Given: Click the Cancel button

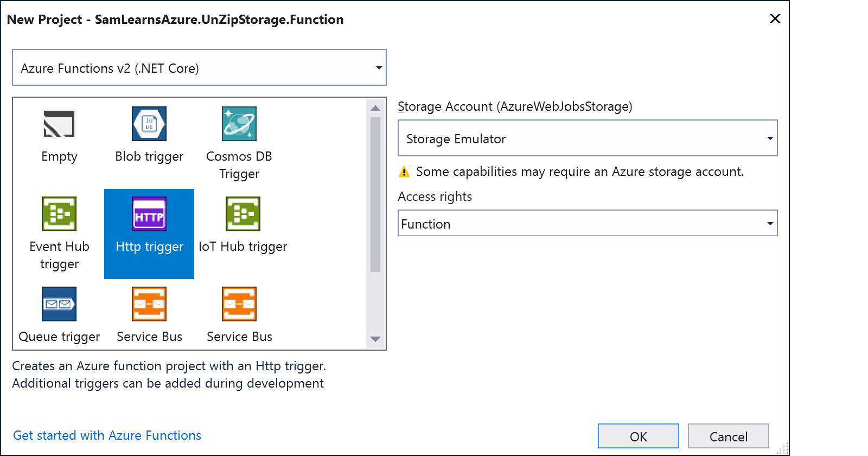Looking at the screenshot, I should pos(728,436).
